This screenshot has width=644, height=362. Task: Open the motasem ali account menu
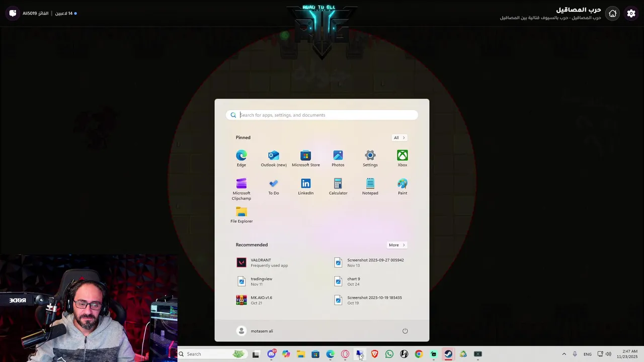point(255,331)
